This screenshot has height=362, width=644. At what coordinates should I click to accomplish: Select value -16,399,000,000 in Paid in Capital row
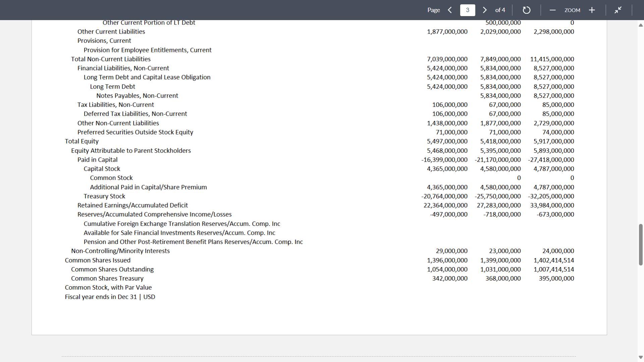tap(444, 160)
